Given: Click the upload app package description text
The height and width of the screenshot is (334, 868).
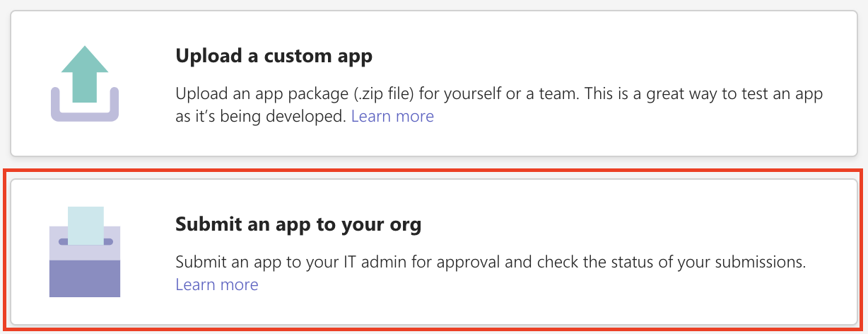Looking at the screenshot, I should point(495,94).
